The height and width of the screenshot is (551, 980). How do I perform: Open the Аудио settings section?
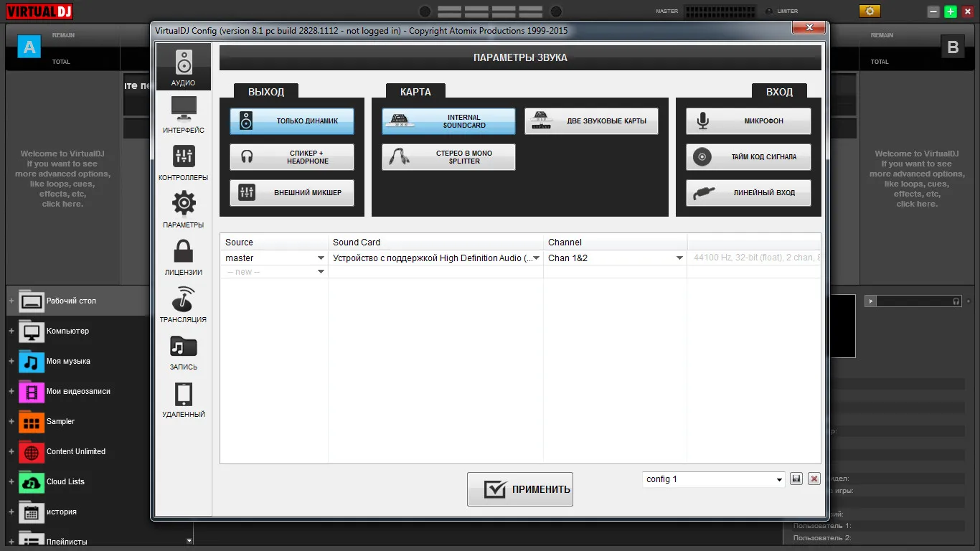pos(184,67)
